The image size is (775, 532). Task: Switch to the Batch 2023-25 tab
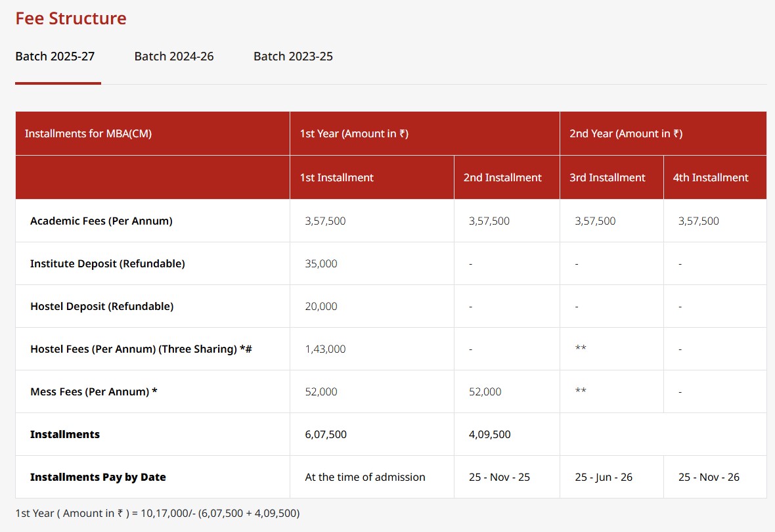pyautogui.click(x=292, y=56)
